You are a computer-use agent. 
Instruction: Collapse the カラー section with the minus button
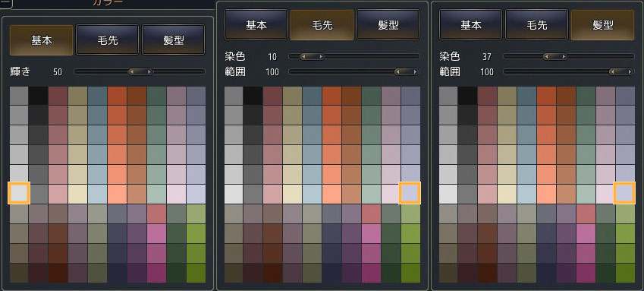click(x=6, y=3)
